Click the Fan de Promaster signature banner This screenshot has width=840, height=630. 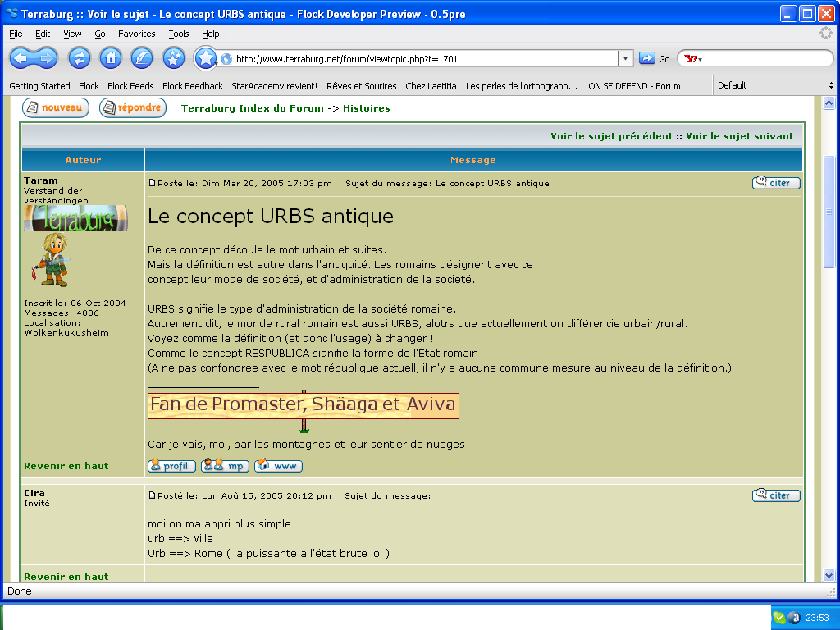point(304,405)
